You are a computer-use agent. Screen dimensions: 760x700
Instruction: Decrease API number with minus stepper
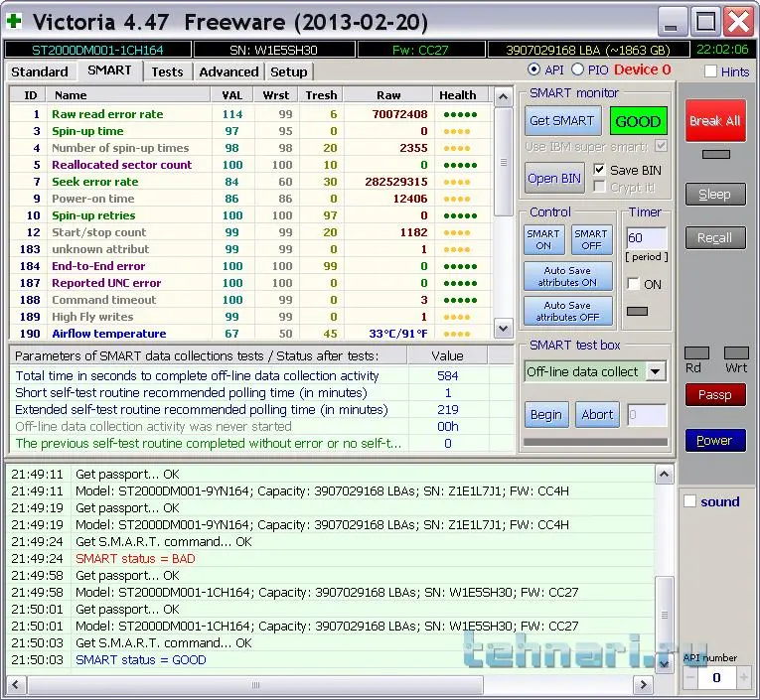pyautogui.click(x=691, y=677)
